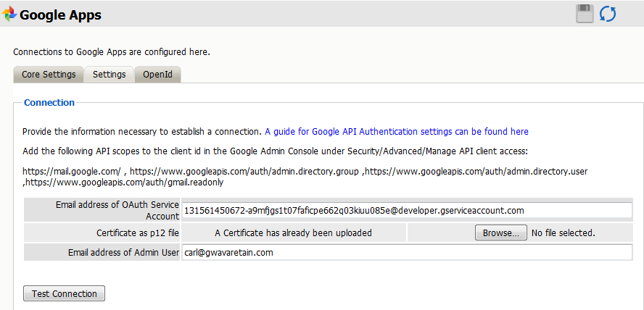Click the 'No file selected.' text
644x310 pixels.
563,233
